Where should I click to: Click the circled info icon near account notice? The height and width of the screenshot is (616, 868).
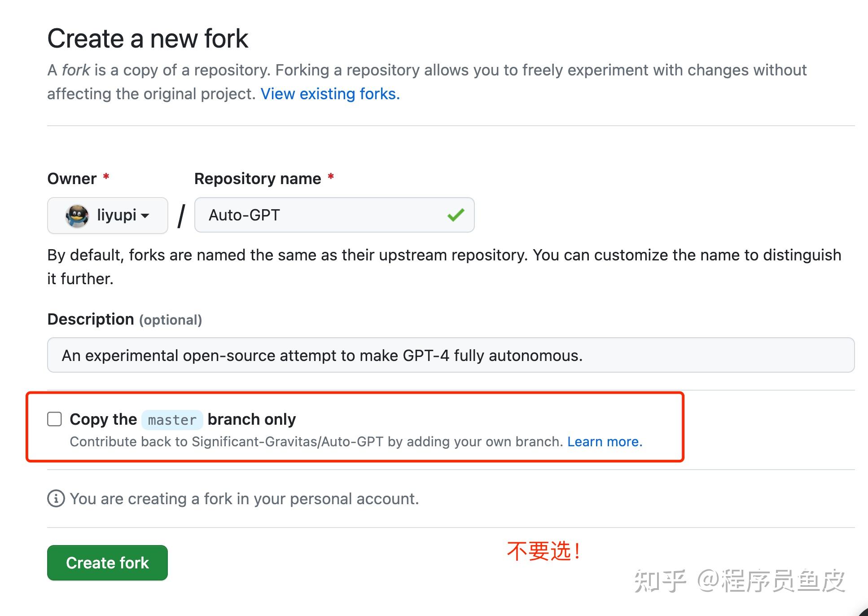pos(55,498)
